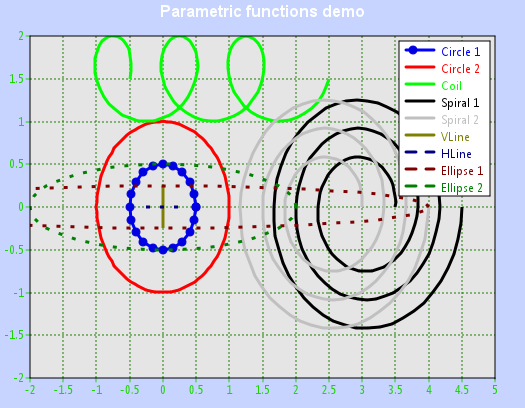The image size is (525, 408).
Task: Select the VLine legend label
Action: point(455,137)
